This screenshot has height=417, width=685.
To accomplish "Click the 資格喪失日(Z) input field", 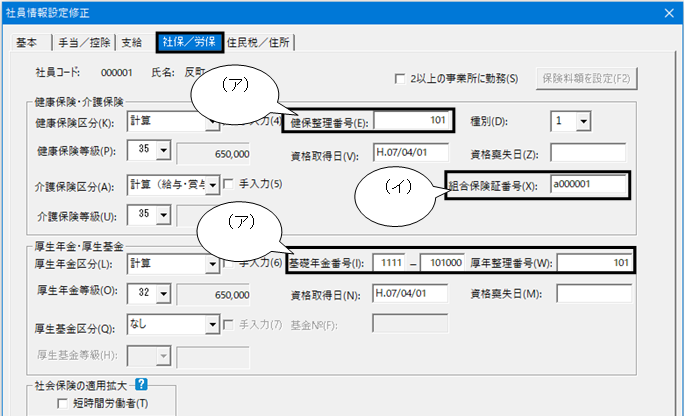I will click(588, 153).
